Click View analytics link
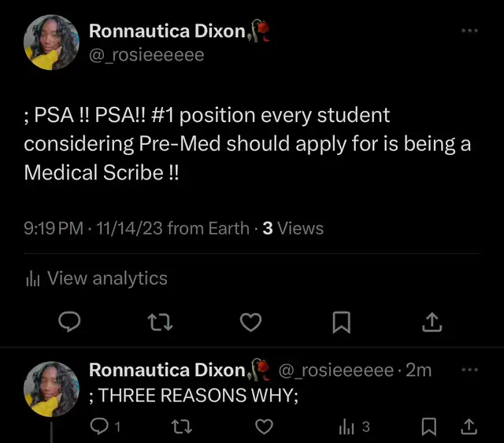The height and width of the screenshot is (443, 504). coord(107,278)
